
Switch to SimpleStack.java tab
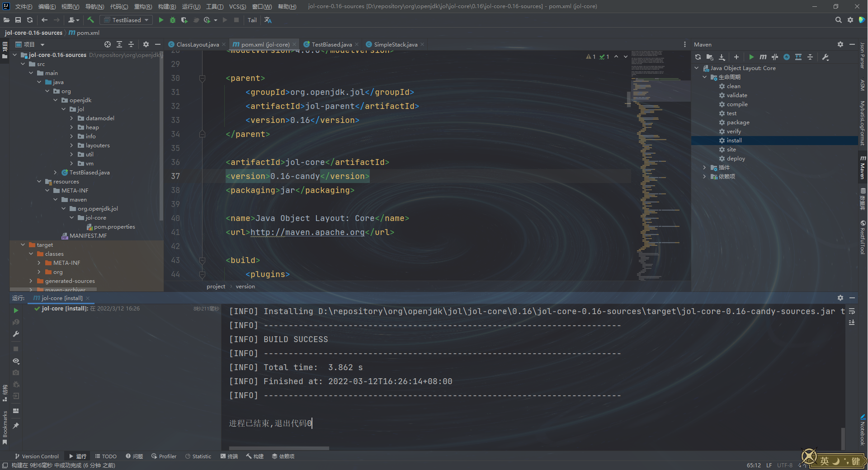pyautogui.click(x=396, y=44)
